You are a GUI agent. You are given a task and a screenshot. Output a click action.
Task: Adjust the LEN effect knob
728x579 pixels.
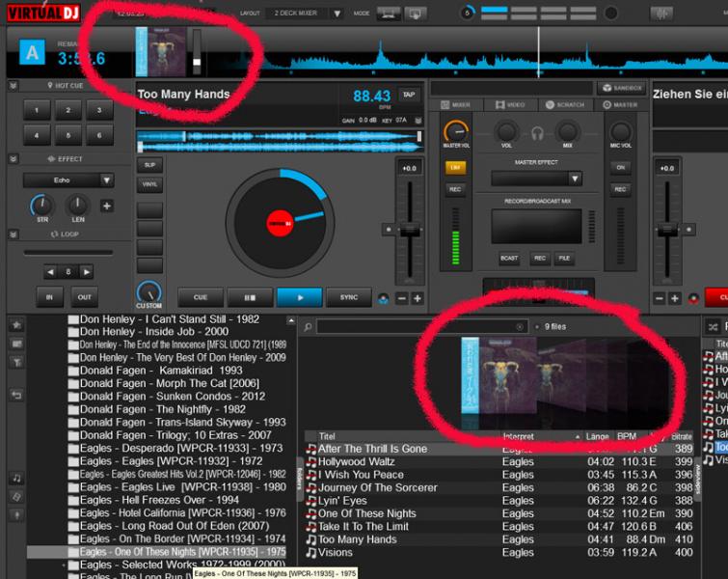click(77, 205)
